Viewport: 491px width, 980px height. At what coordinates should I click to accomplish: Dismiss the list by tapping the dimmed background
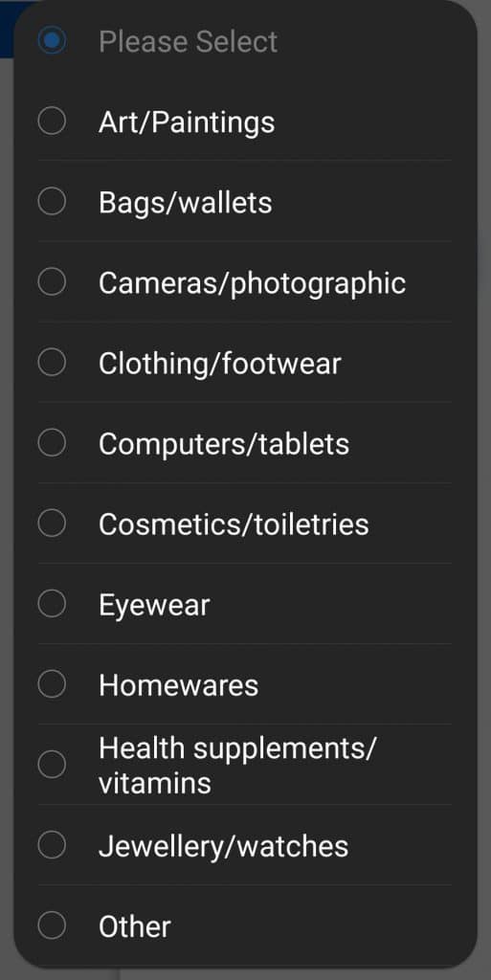coord(483,500)
